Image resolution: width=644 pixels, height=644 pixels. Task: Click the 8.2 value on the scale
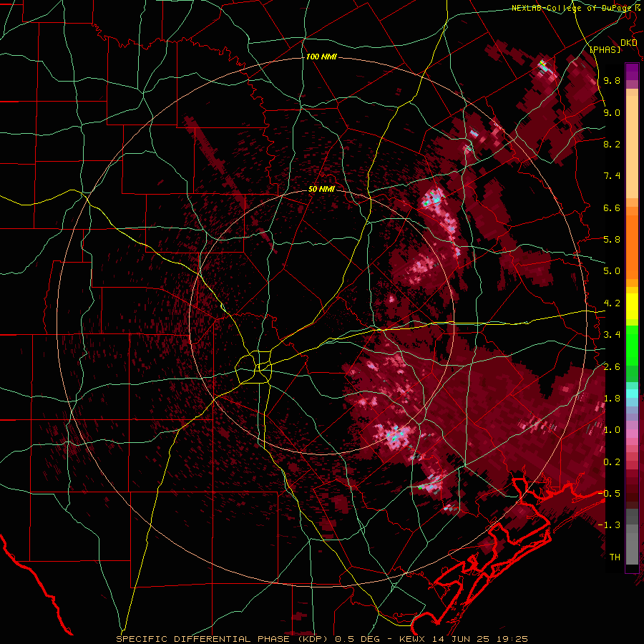coord(612,144)
